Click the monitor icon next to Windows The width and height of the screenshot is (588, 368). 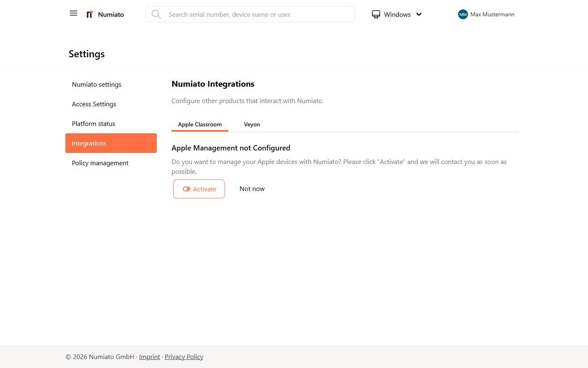tap(376, 14)
